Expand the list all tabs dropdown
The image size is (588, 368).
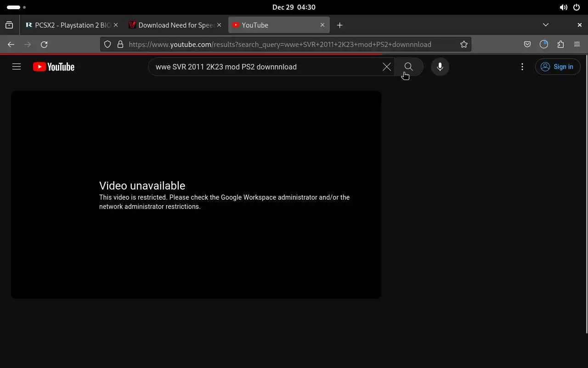point(546,25)
